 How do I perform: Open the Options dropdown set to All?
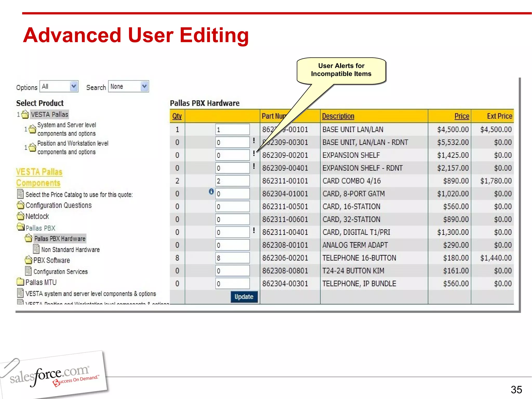(59, 86)
